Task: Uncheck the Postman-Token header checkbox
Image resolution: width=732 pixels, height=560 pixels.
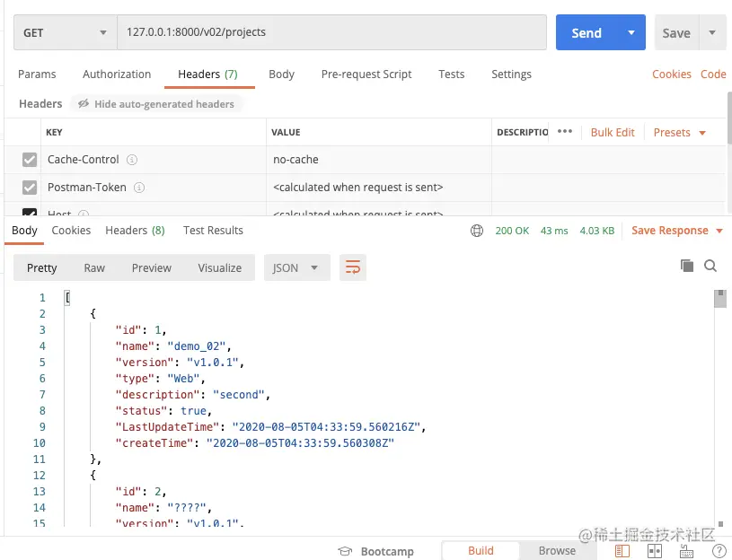Action: (30, 188)
